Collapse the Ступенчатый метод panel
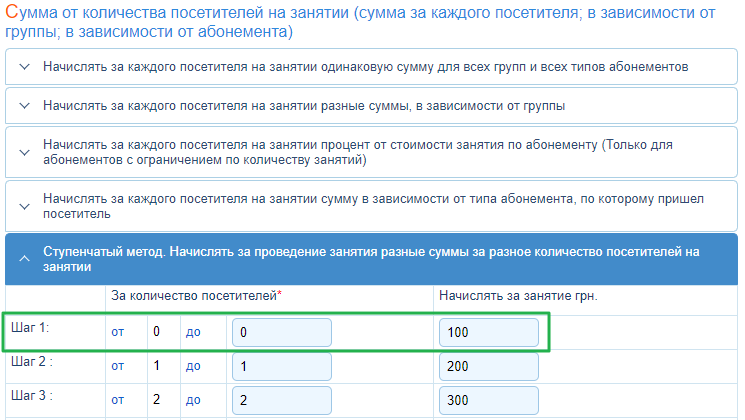Image resolution: width=745 pixels, height=420 pixels. tap(370, 259)
